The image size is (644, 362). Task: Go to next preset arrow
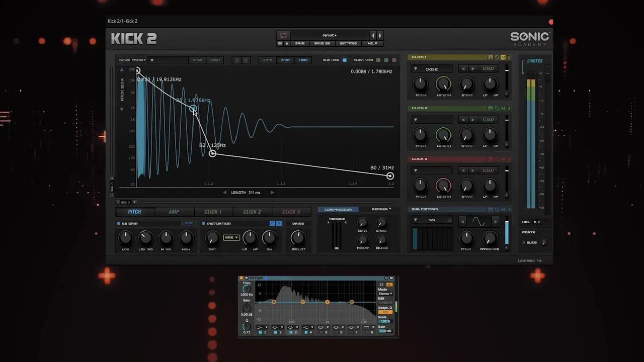[380, 35]
